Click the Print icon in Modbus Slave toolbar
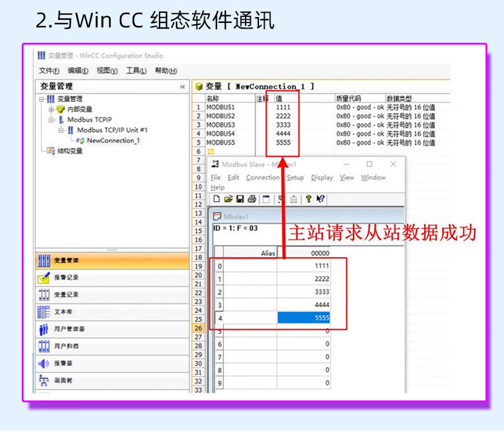The height and width of the screenshot is (433, 504). (x=251, y=199)
